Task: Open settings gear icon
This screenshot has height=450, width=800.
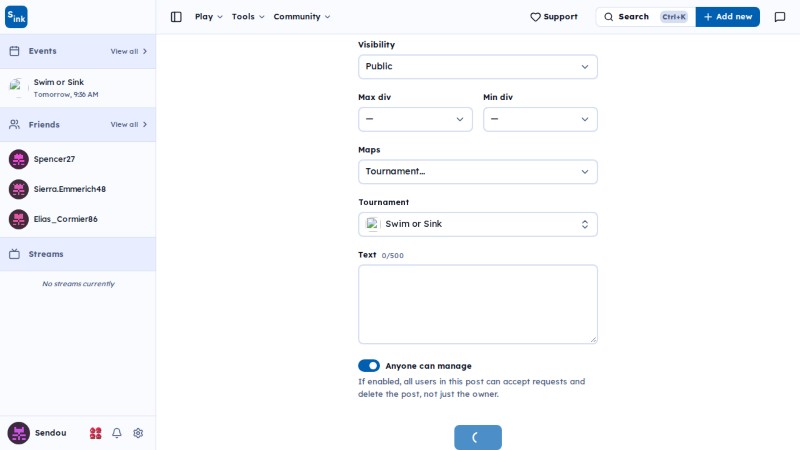Action: coord(138,433)
